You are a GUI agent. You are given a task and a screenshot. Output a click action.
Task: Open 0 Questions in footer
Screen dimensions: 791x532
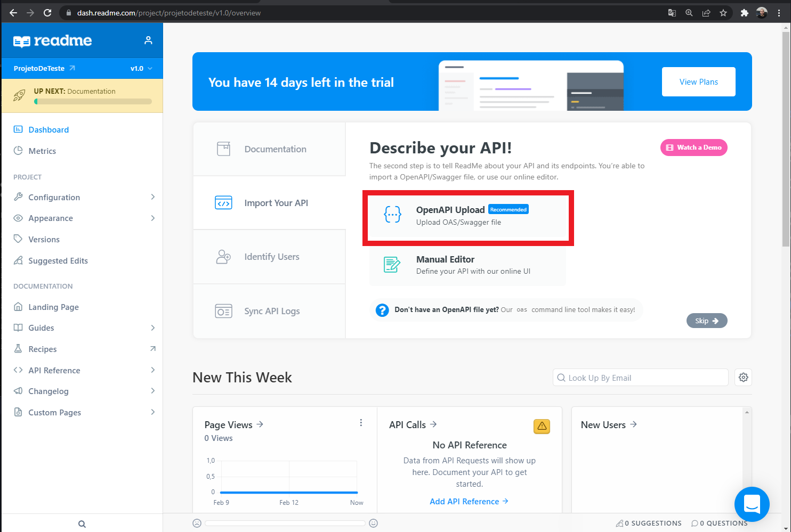pos(720,523)
